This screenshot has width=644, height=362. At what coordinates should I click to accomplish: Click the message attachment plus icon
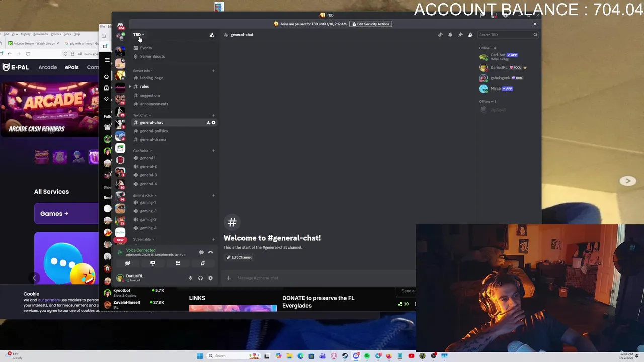[x=229, y=278]
